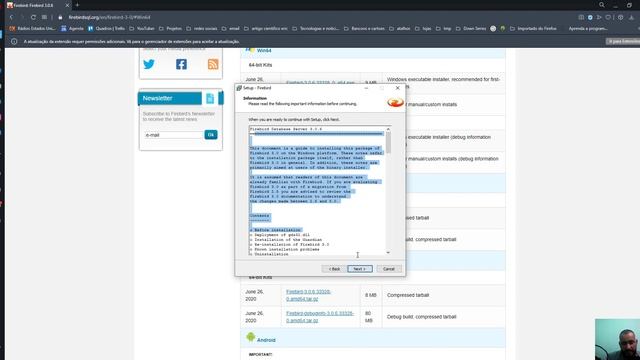Click the scroll up arrow in Setup text box
Image resolution: width=640 pixels, height=360 pixels.
[x=388, y=129]
